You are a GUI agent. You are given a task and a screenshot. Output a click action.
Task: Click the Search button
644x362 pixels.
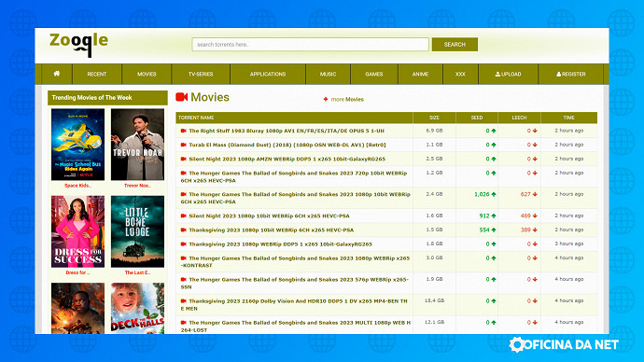pyautogui.click(x=455, y=45)
